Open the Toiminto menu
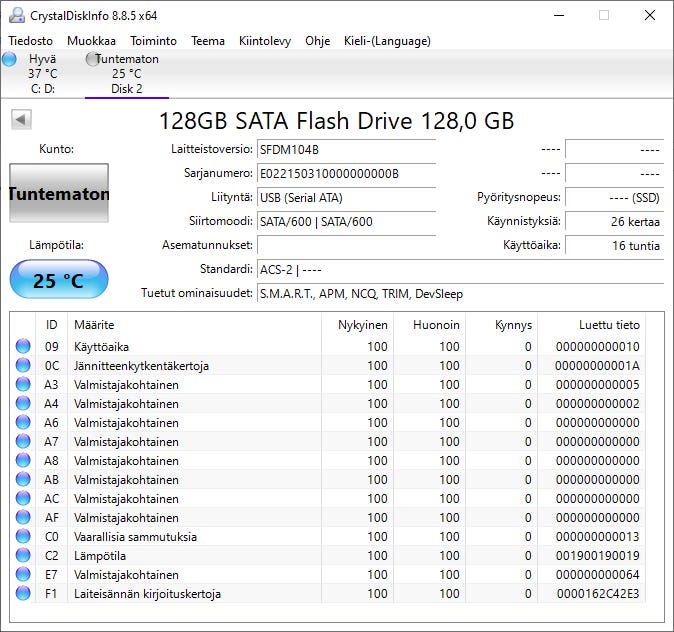Screen dimensions: 674x632 [153, 41]
